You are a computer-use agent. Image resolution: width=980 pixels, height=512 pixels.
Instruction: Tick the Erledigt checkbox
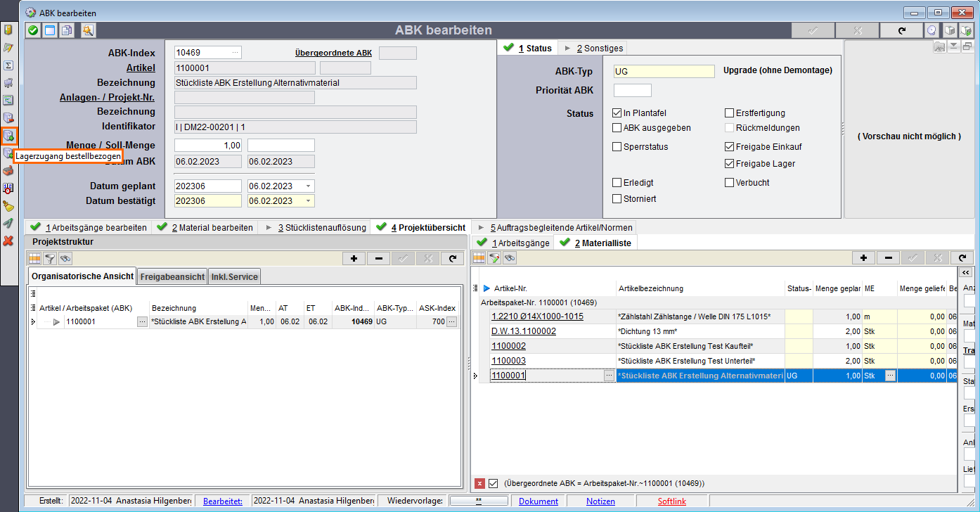pyautogui.click(x=617, y=182)
